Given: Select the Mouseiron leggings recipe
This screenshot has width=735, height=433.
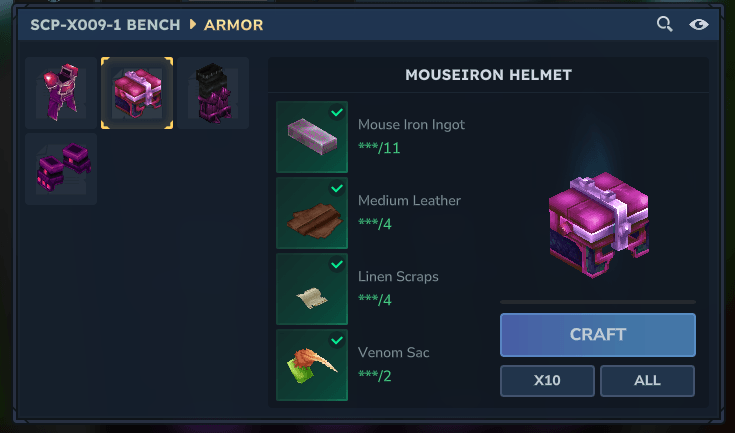Looking at the screenshot, I should pos(213,93).
